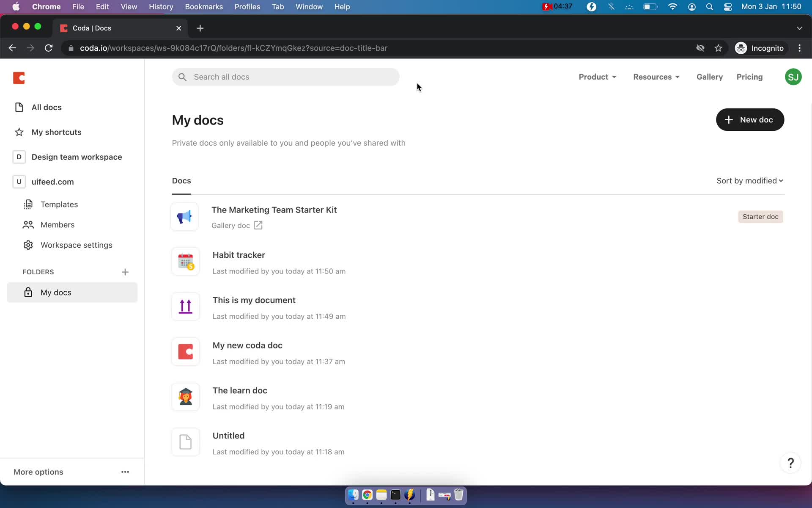Screen dimensions: 812x508
Task: Open The Marketing Team Starter Kit title
Action: point(274,210)
